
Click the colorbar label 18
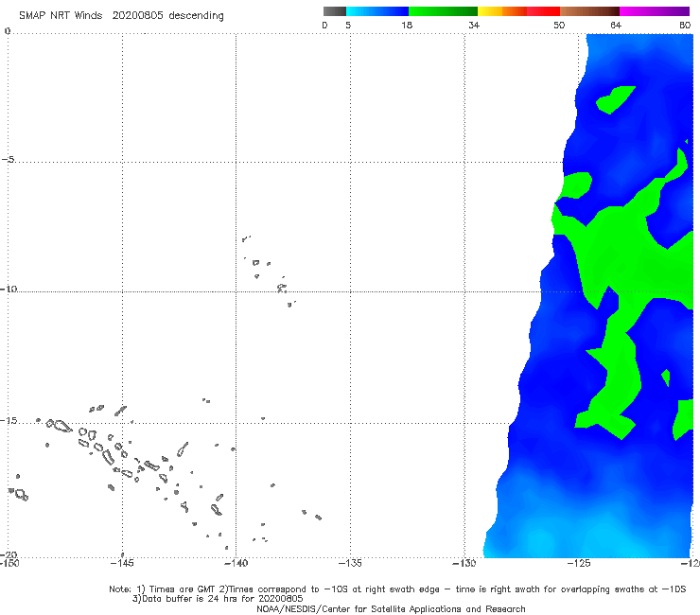[407, 26]
